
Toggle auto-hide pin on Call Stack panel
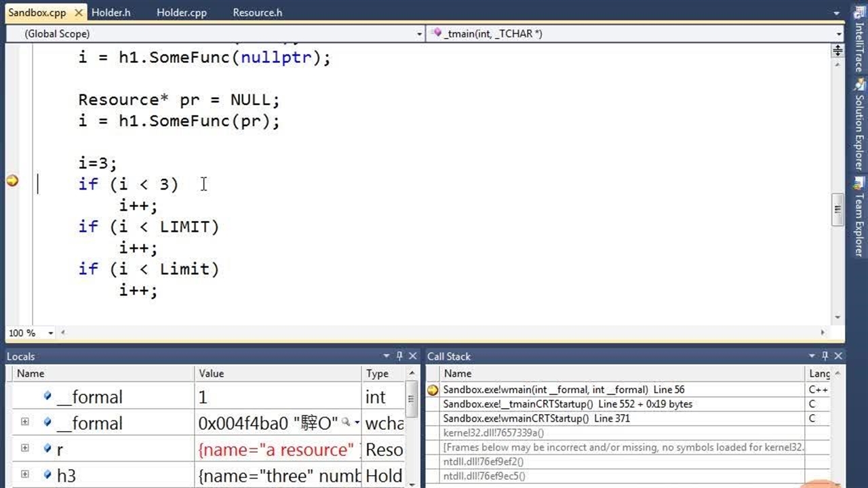point(825,356)
